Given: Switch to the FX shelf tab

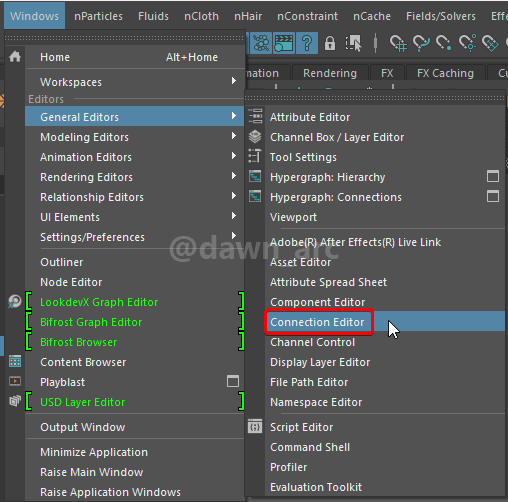Looking at the screenshot, I should click(x=387, y=73).
